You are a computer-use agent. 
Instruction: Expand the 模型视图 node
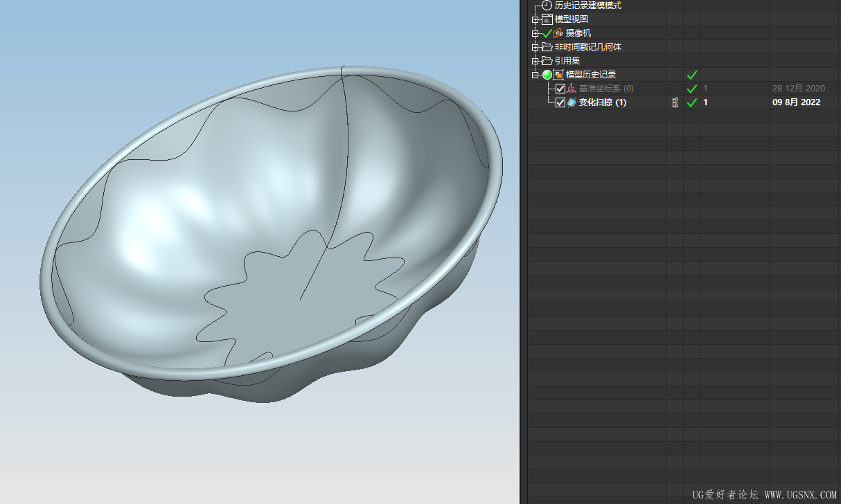click(535, 19)
